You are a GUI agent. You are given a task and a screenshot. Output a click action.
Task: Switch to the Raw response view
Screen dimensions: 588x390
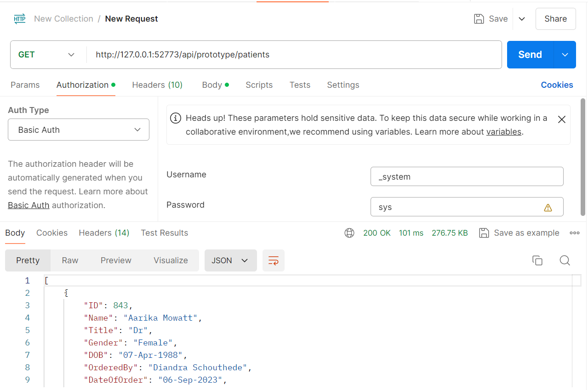[70, 260]
